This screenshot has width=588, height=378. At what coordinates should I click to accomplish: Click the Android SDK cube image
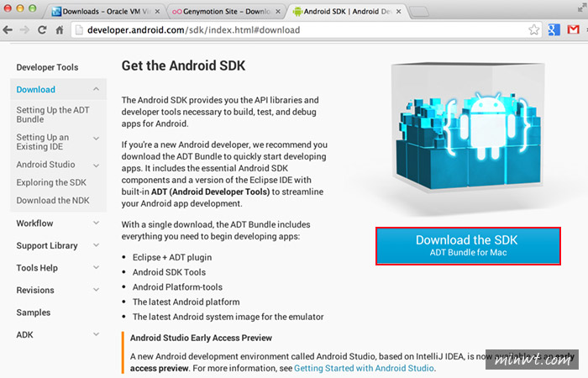[468, 127]
